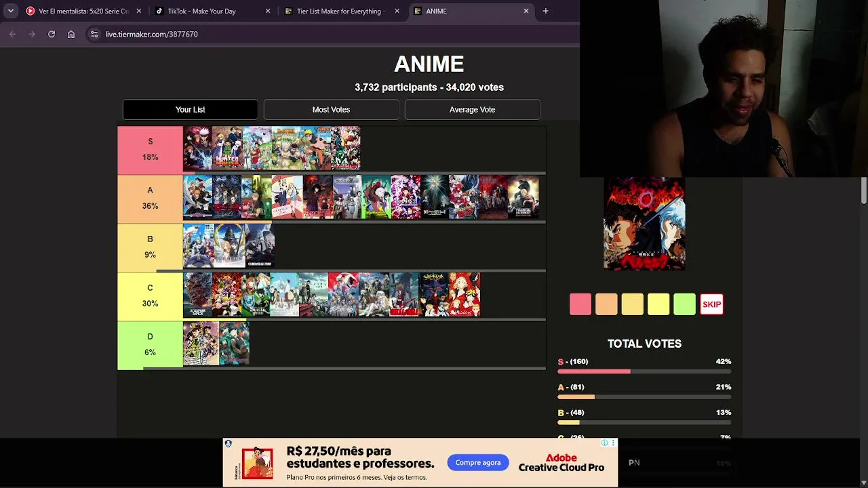Select the ANIME browser tab

(x=471, y=11)
